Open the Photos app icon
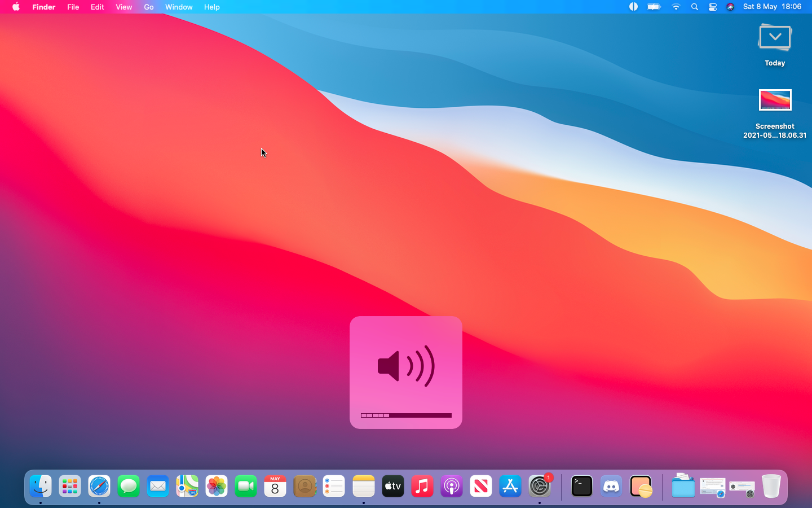This screenshot has width=812, height=508. pos(217,486)
